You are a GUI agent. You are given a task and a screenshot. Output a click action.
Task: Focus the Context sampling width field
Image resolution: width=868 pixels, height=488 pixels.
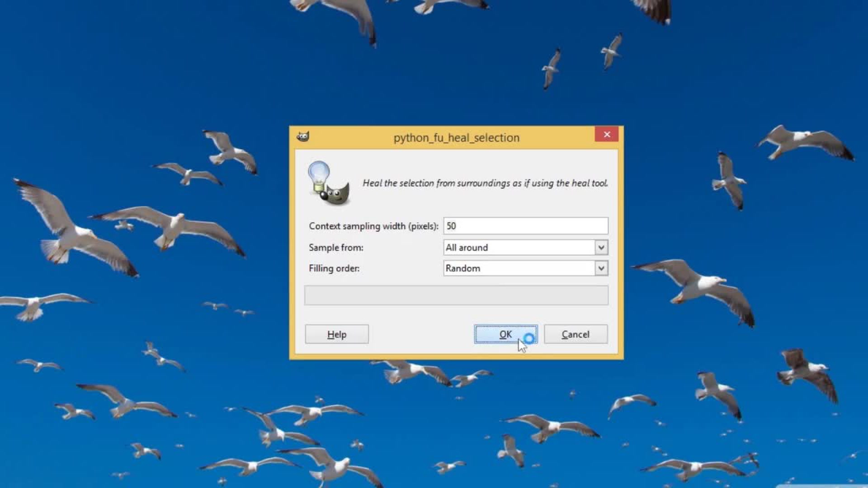[525, 226]
